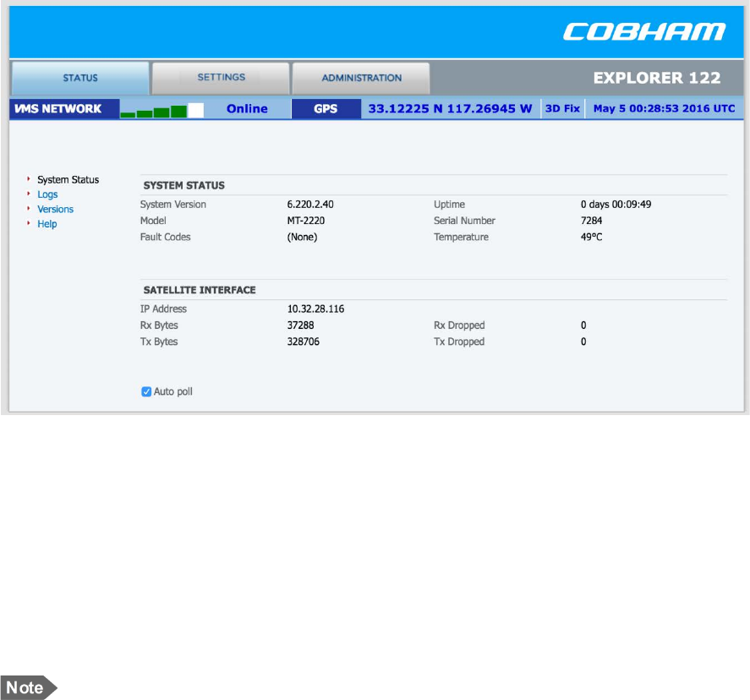Open the Logs page
750x700 pixels.
pyautogui.click(x=47, y=194)
